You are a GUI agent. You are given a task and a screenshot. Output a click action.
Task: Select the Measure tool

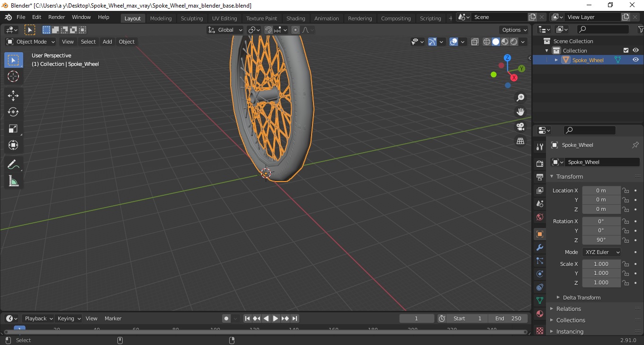pyautogui.click(x=13, y=181)
